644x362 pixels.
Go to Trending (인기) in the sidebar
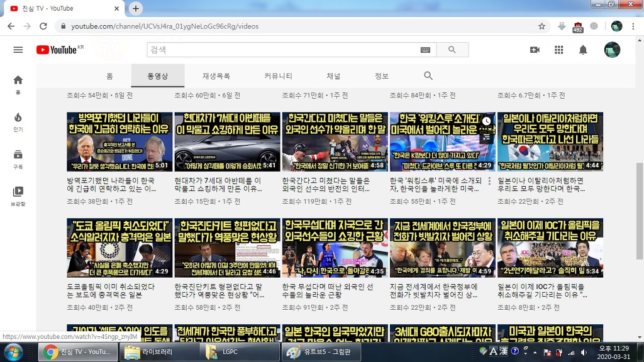coord(18,121)
